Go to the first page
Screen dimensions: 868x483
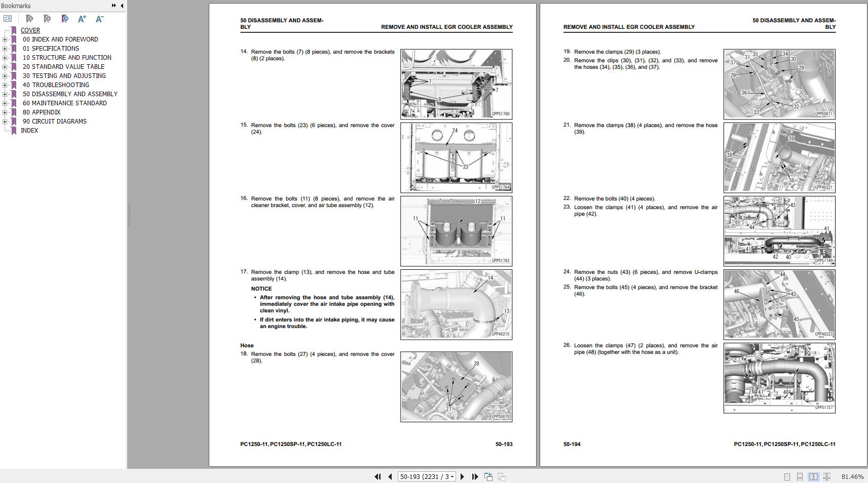point(378,476)
